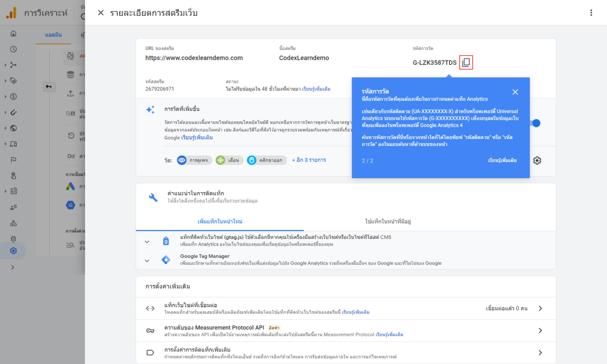Click the การดูเพจ page view chip
607x364 pixels.
point(195,160)
